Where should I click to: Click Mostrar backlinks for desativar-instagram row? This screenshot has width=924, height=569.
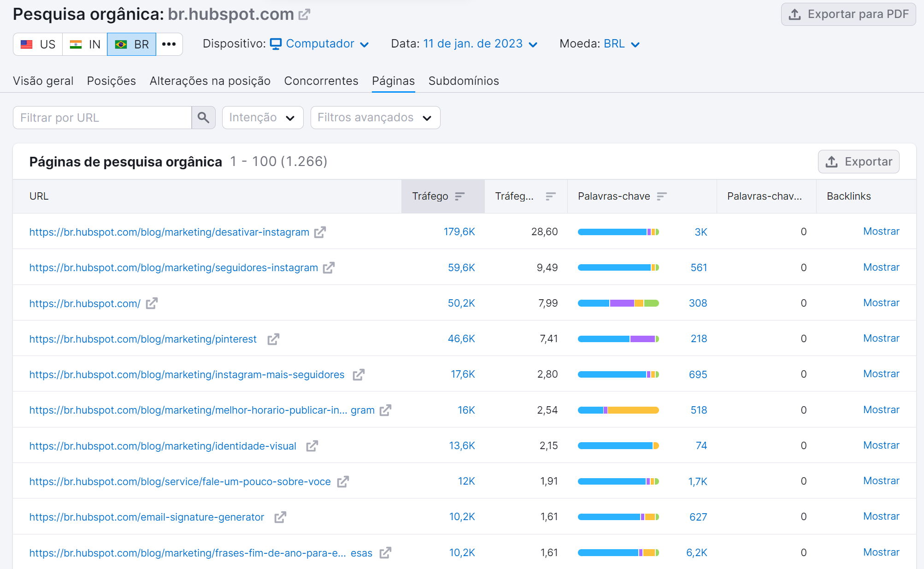[x=881, y=231]
